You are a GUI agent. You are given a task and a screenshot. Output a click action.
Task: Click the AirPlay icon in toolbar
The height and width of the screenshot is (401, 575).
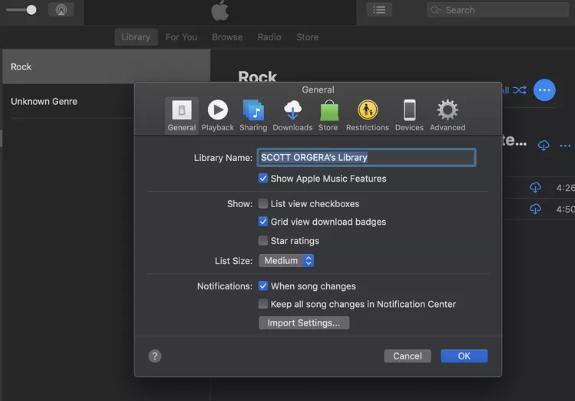tap(61, 10)
